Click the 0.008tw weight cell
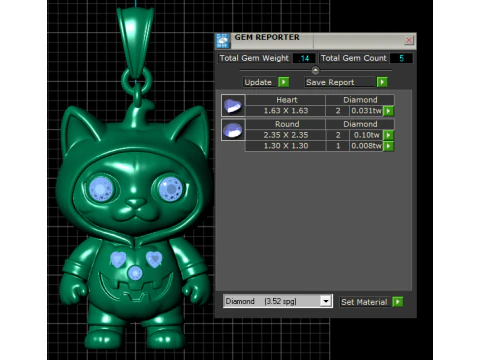Screen dimensions: 480x360 pyautogui.click(x=366, y=146)
